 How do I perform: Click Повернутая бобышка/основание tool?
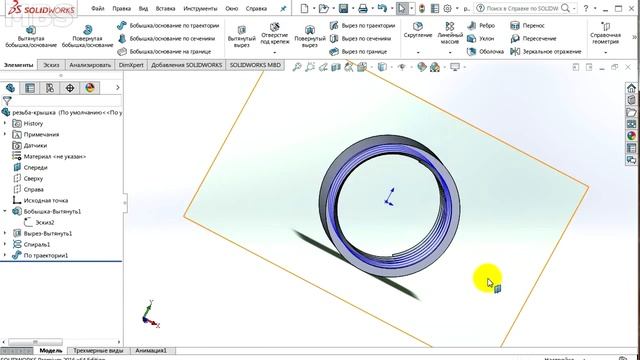[x=87, y=37]
